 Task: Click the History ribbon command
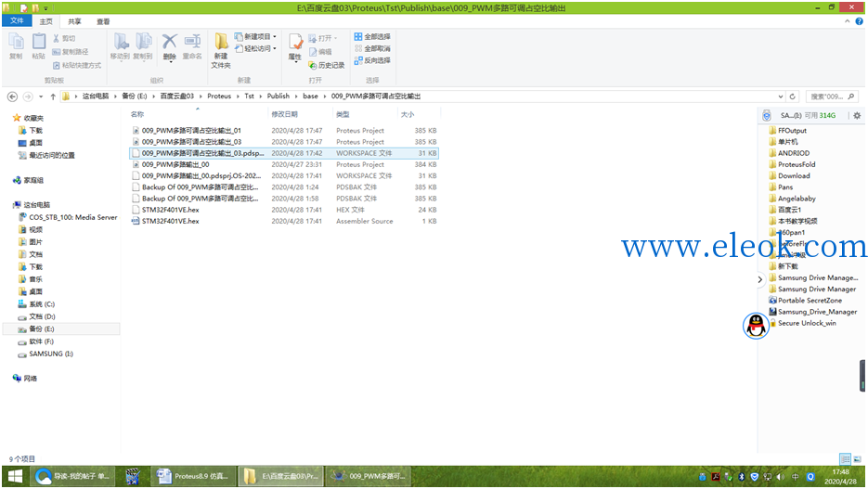tap(327, 65)
